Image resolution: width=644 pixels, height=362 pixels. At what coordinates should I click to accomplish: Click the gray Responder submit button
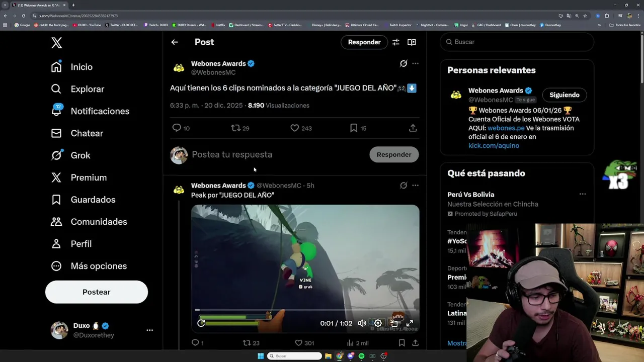pyautogui.click(x=394, y=155)
